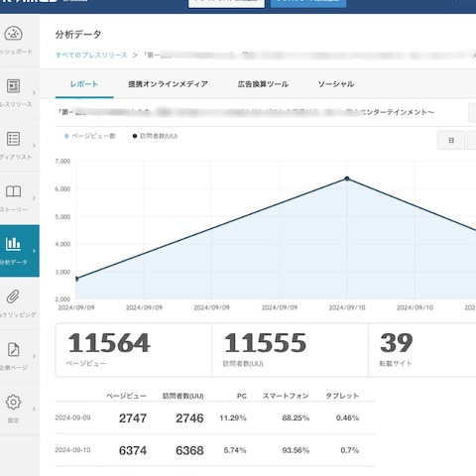The image size is (476, 476).
Task: Select the story open-book icon
Action: (x=13, y=191)
